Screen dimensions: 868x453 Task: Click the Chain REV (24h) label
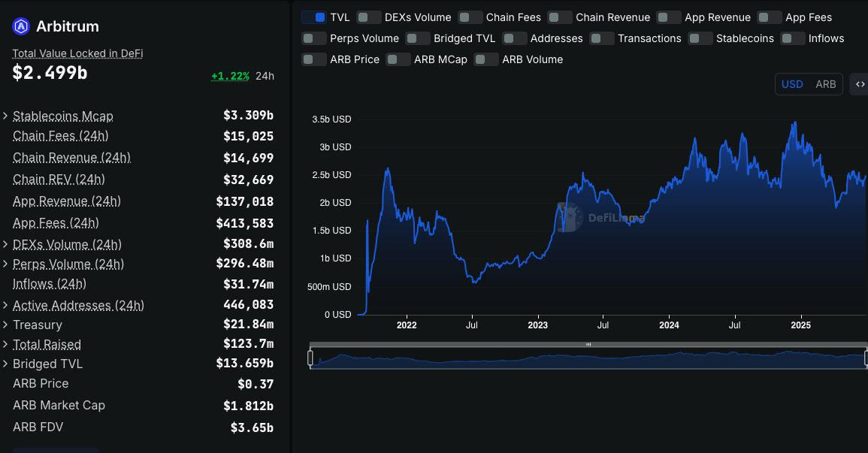coord(59,180)
